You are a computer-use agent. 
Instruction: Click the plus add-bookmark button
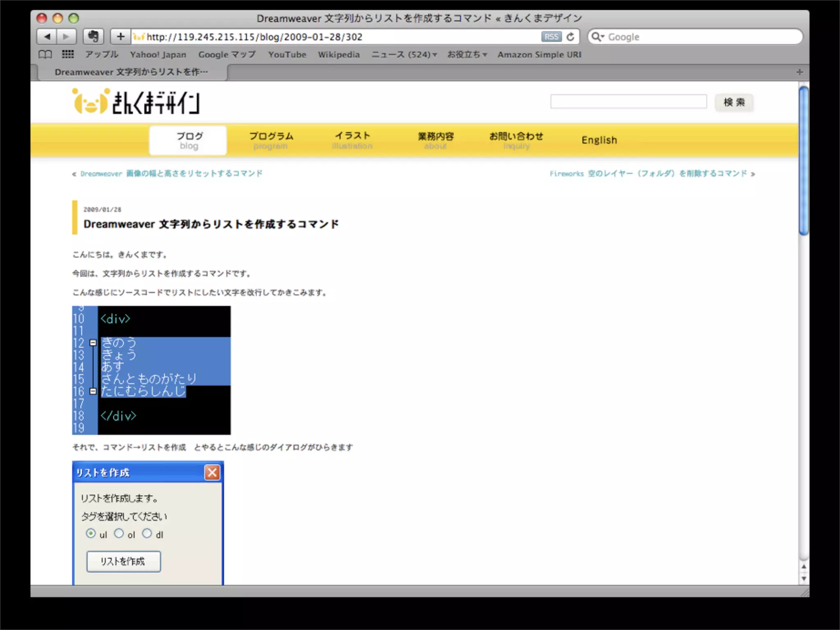point(121,37)
